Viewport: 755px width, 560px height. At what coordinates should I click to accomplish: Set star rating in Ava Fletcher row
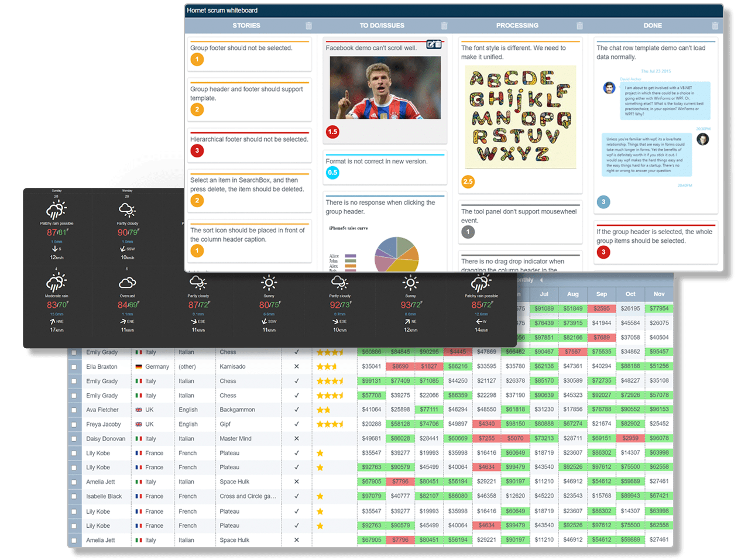point(324,410)
